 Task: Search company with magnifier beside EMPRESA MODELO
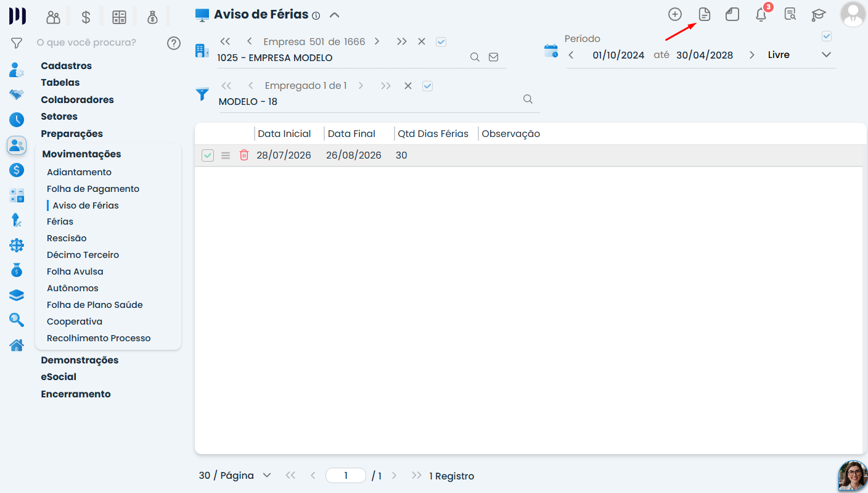click(x=475, y=57)
